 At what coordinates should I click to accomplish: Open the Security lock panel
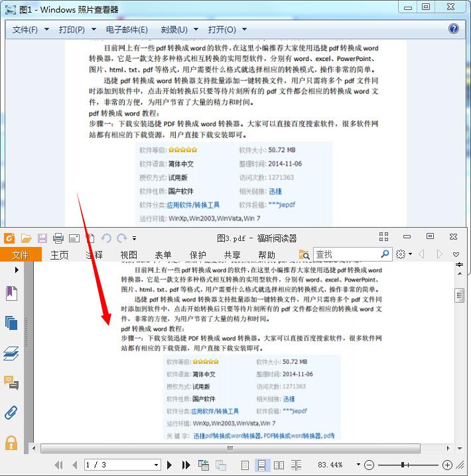(x=11, y=443)
